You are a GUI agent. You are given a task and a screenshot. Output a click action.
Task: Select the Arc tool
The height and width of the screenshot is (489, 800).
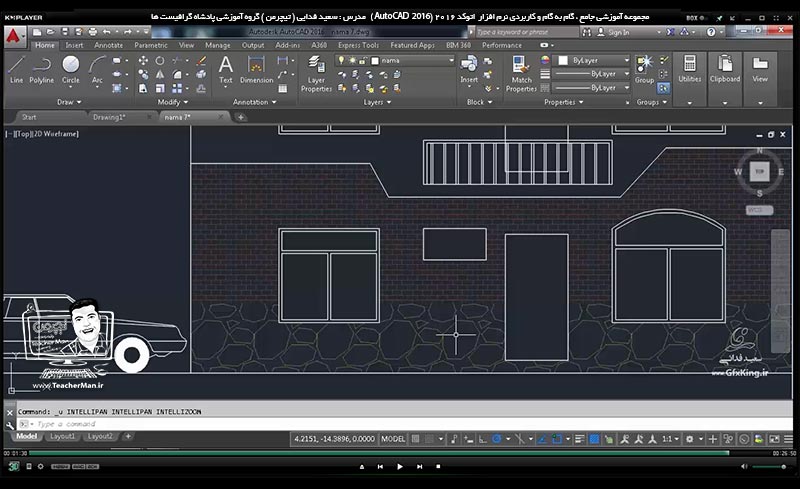click(x=97, y=69)
